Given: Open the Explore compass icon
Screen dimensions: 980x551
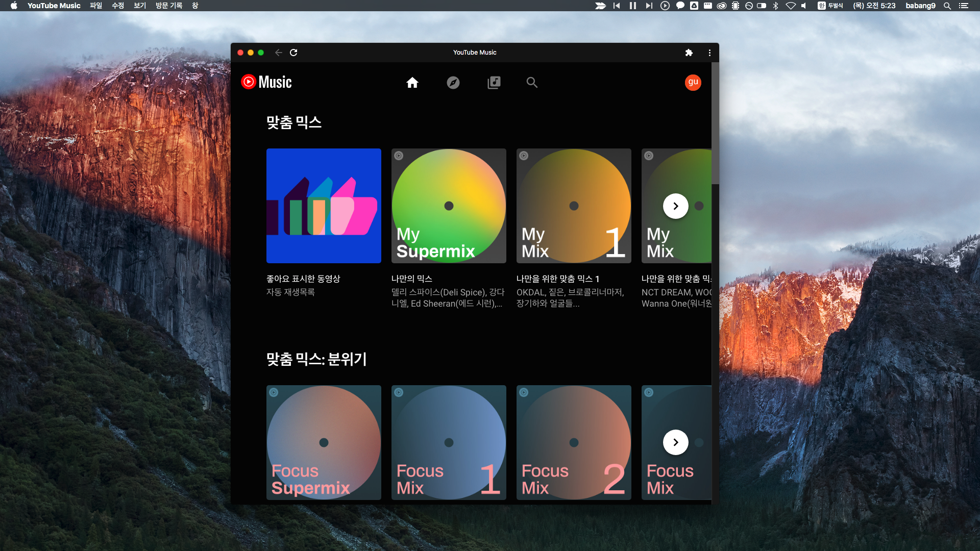Looking at the screenshot, I should coord(453,83).
